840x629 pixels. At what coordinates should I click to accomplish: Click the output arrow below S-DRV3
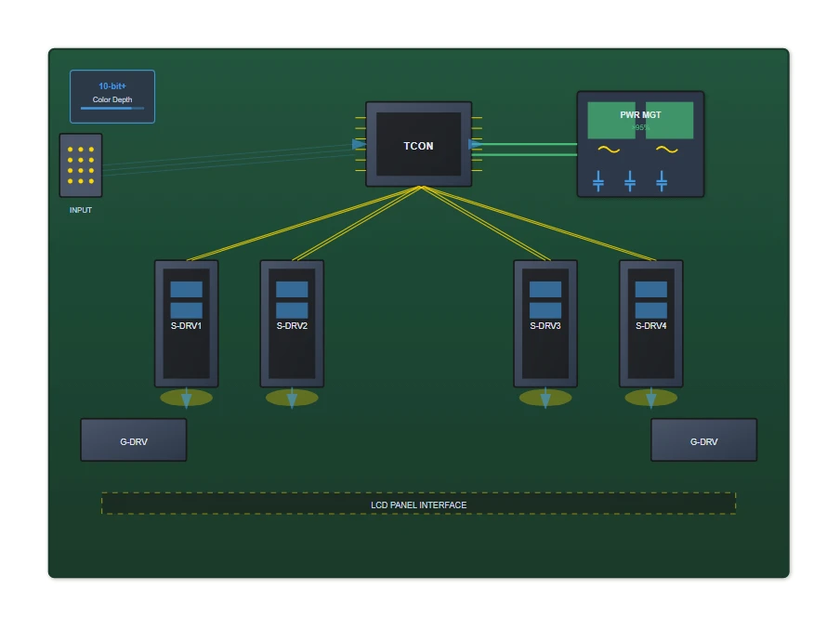(x=545, y=398)
